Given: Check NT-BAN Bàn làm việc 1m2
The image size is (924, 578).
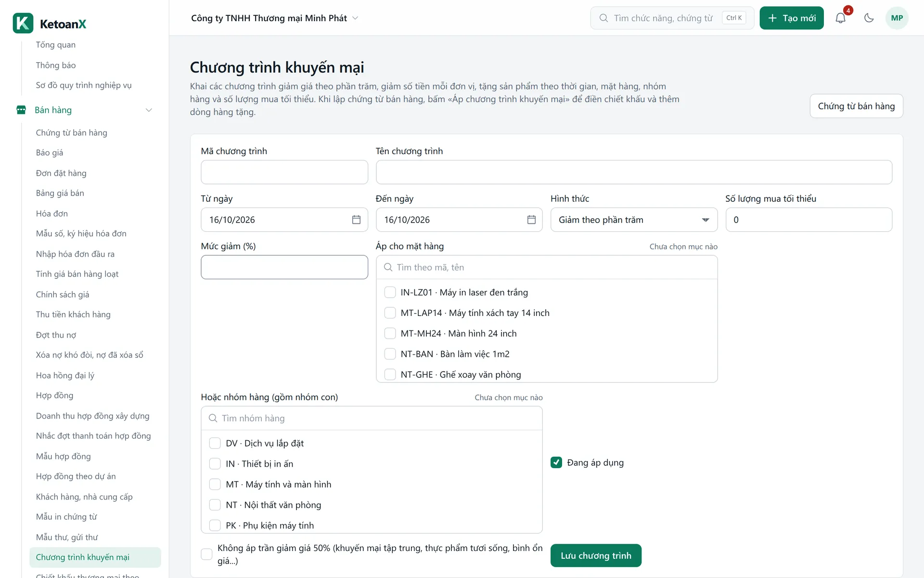Looking at the screenshot, I should [390, 354].
